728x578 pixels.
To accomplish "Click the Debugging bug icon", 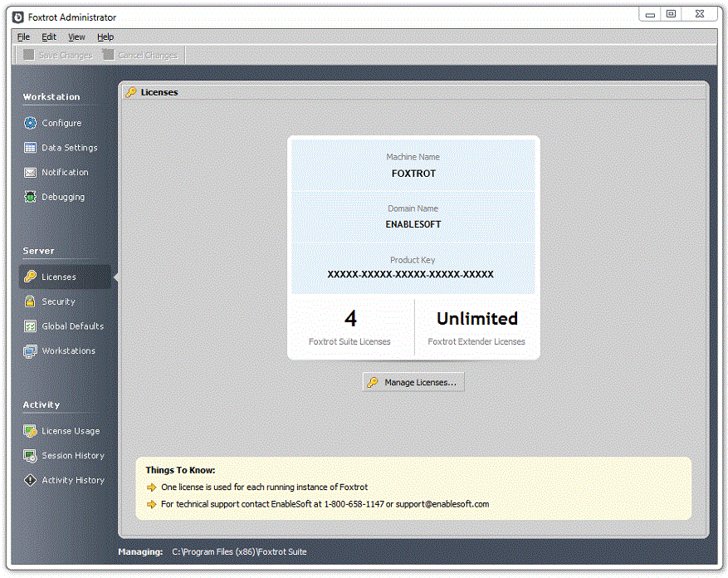I will 30,198.
